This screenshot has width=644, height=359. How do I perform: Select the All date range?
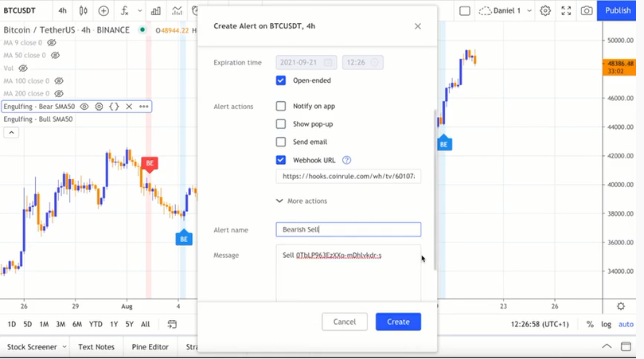(x=146, y=324)
